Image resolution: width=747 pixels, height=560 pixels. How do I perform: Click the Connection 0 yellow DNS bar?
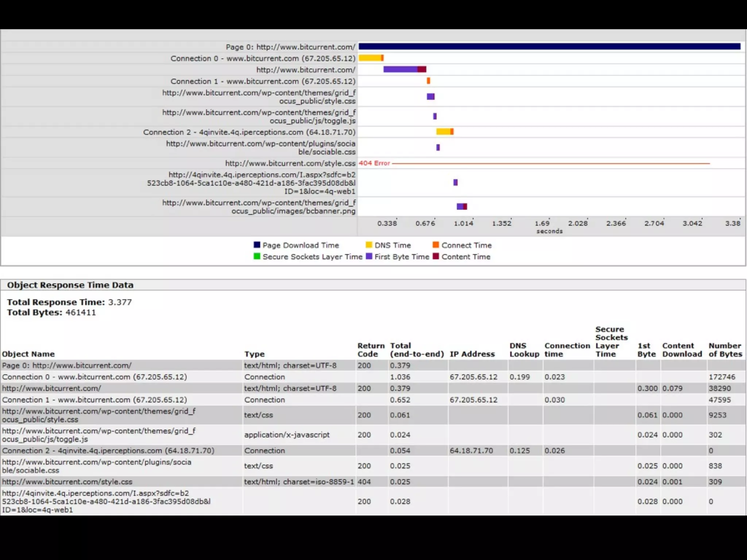click(369, 58)
